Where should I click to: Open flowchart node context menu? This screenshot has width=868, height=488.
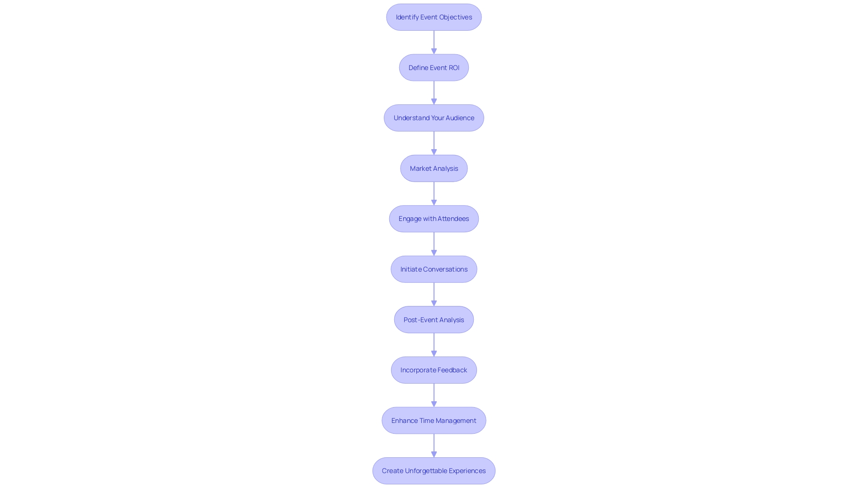[x=434, y=17]
